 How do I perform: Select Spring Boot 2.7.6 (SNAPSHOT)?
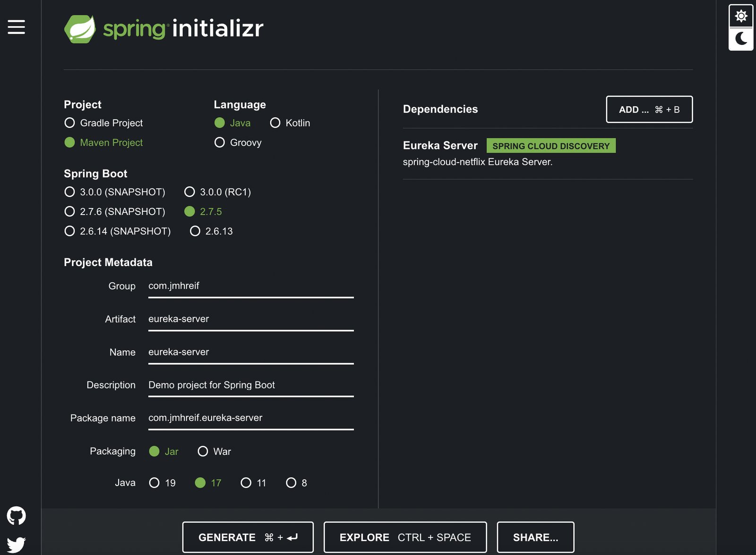(x=115, y=211)
